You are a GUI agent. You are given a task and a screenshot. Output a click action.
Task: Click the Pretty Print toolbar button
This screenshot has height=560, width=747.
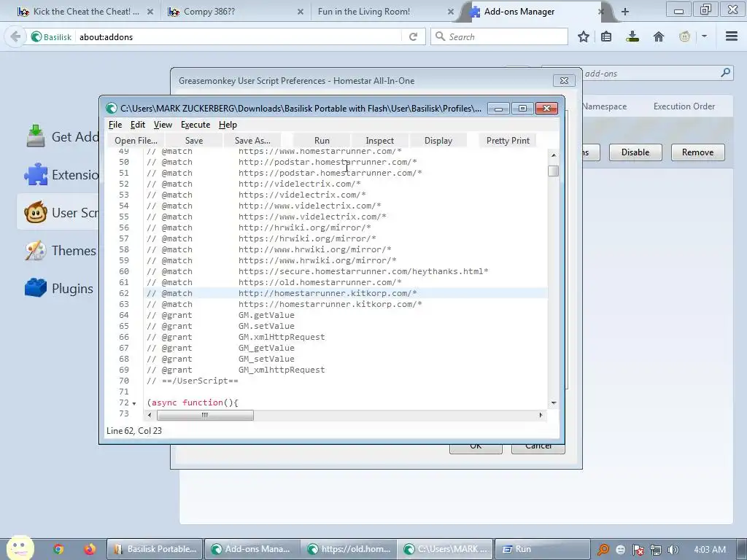click(508, 141)
